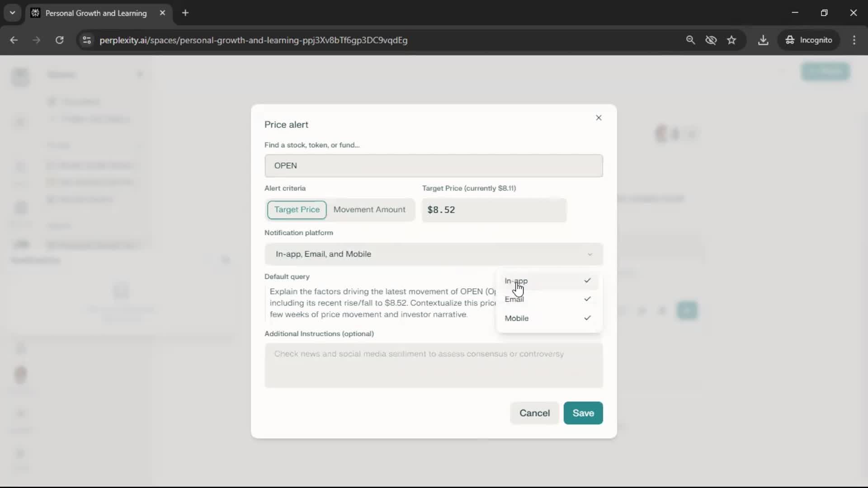Select the Target Price criteria option

(x=297, y=210)
